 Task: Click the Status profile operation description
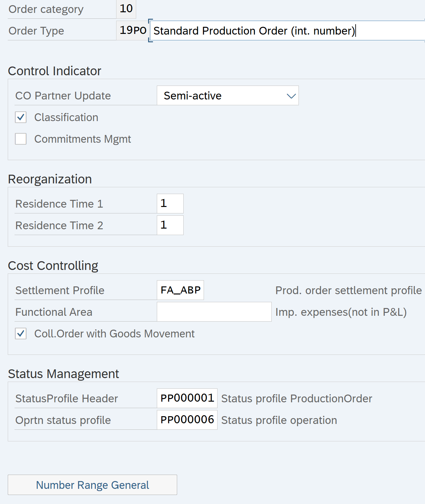click(x=279, y=420)
